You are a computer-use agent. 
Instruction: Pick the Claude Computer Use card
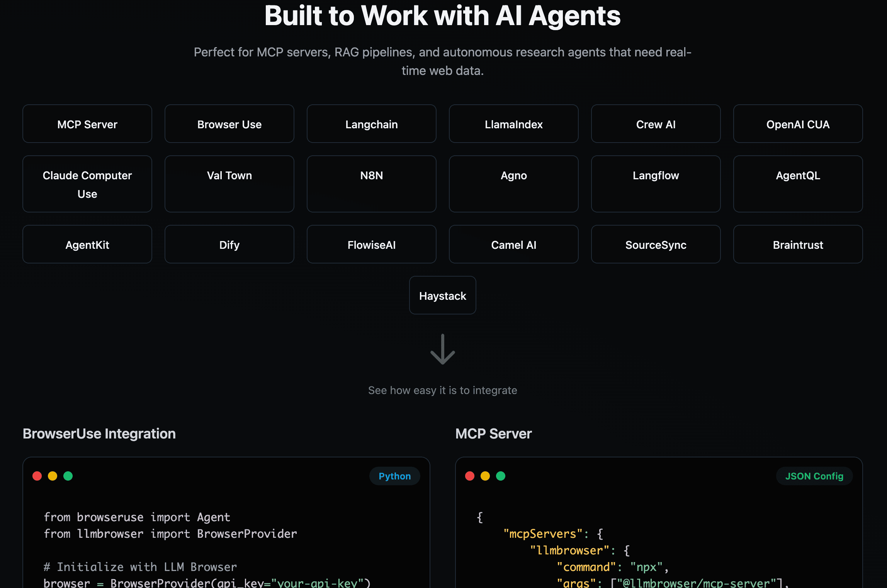(87, 184)
